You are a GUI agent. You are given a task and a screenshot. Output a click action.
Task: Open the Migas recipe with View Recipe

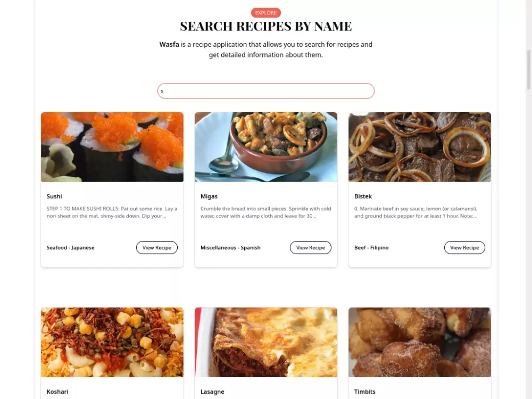(311, 248)
